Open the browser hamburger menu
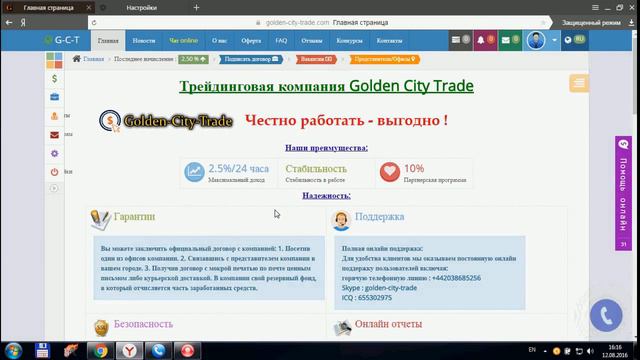Screen dimensions: 640x360 click(596, 7)
